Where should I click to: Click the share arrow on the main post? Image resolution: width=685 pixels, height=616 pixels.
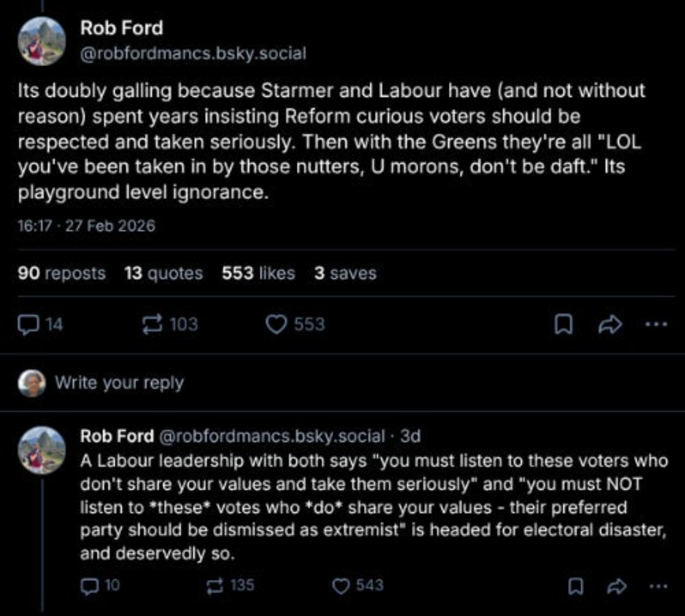click(x=610, y=324)
